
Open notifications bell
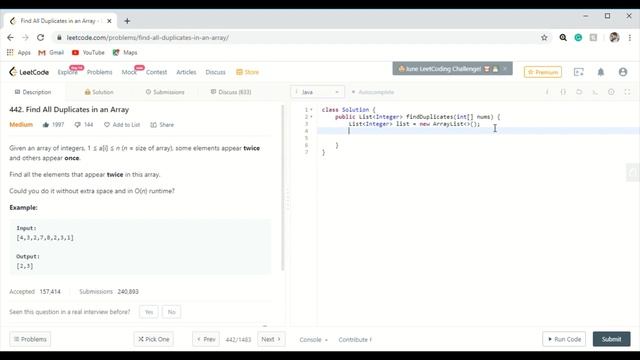tap(601, 72)
